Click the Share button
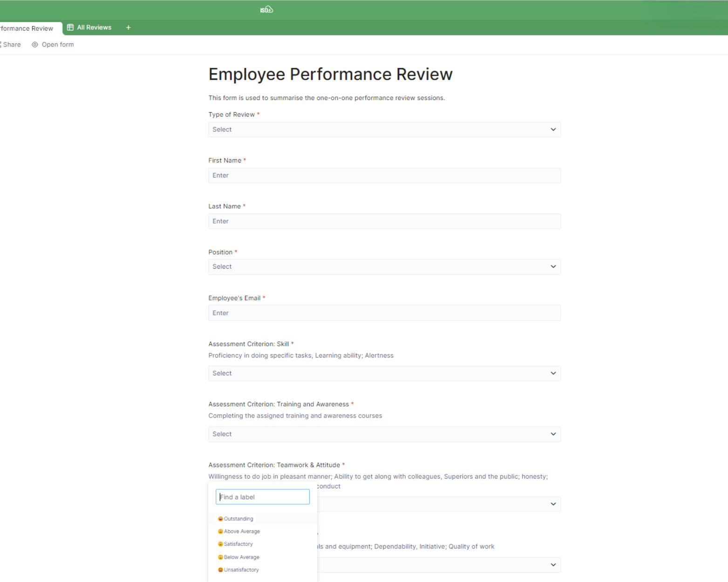This screenshot has width=728, height=582. pyautogui.click(x=11, y=45)
